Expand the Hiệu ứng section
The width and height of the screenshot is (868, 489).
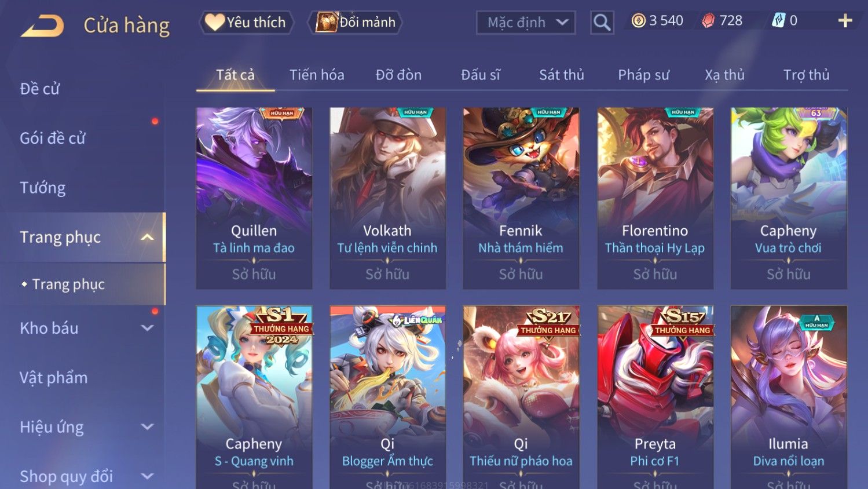(x=148, y=427)
